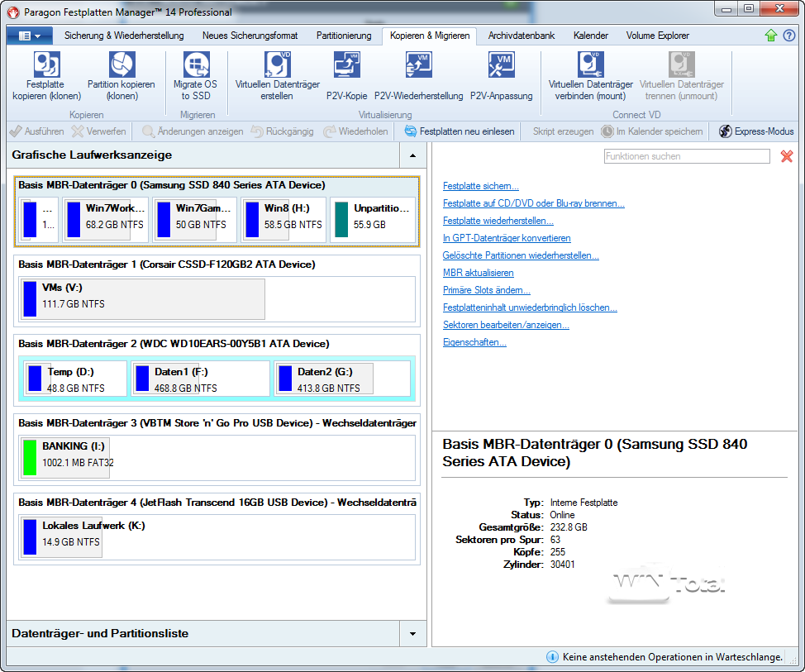
Task: Open the P2V-Wiederherstellung tool
Action: click(418, 65)
